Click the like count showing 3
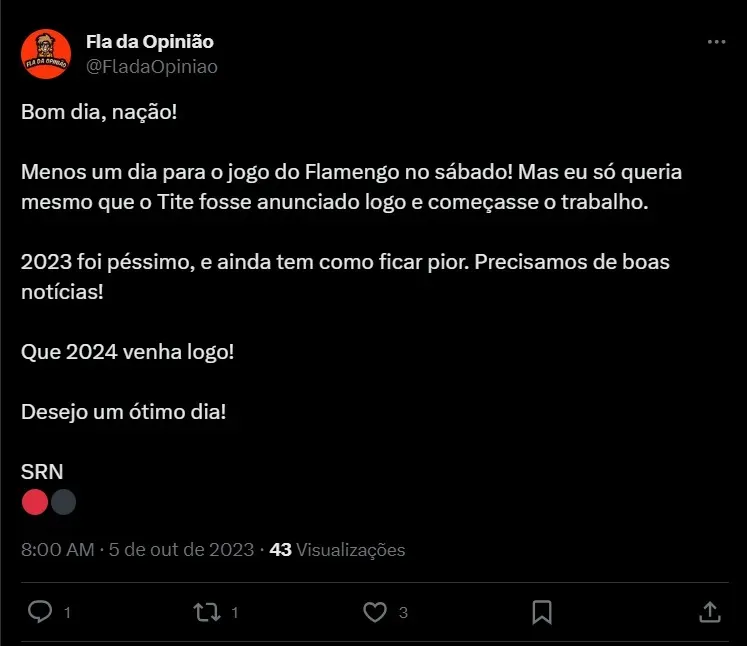This screenshot has height=646, width=747. pos(402,612)
